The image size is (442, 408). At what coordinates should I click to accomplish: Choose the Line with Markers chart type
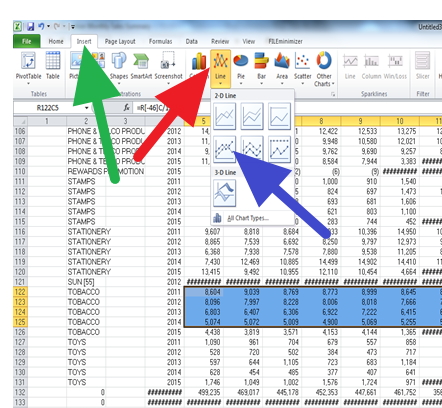[x=225, y=149]
